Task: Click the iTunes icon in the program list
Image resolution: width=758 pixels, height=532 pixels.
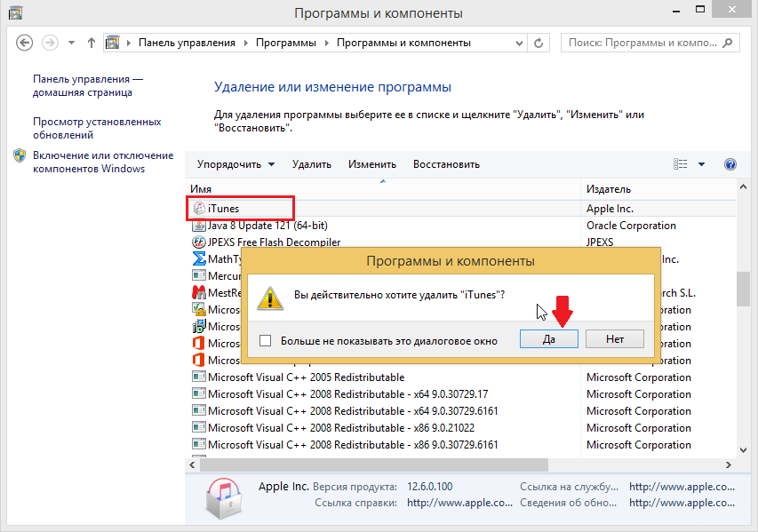Action: click(x=199, y=208)
